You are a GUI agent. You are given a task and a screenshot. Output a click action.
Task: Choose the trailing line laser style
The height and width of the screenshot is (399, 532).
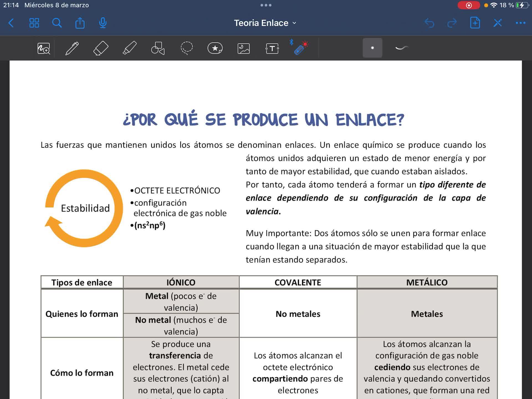401,48
